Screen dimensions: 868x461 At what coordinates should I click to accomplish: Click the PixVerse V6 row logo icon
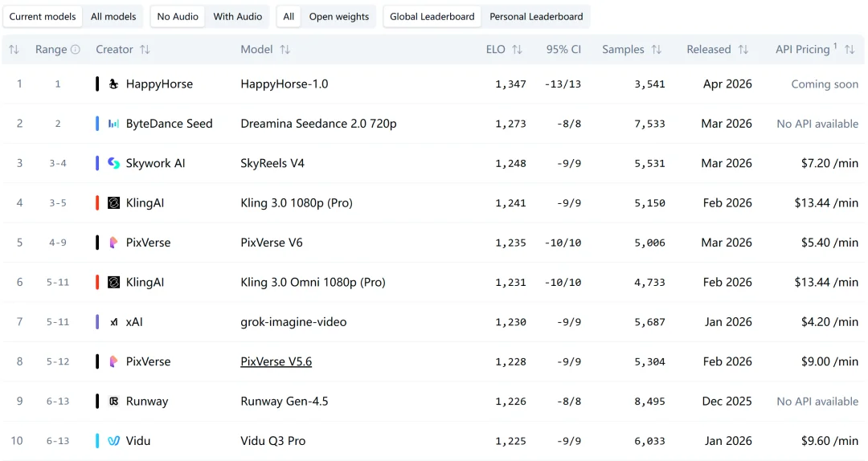pos(113,243)
